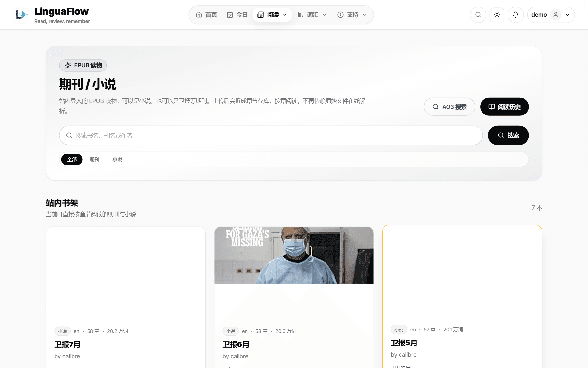Open the 支持 navigation menu

pos(352,15)
